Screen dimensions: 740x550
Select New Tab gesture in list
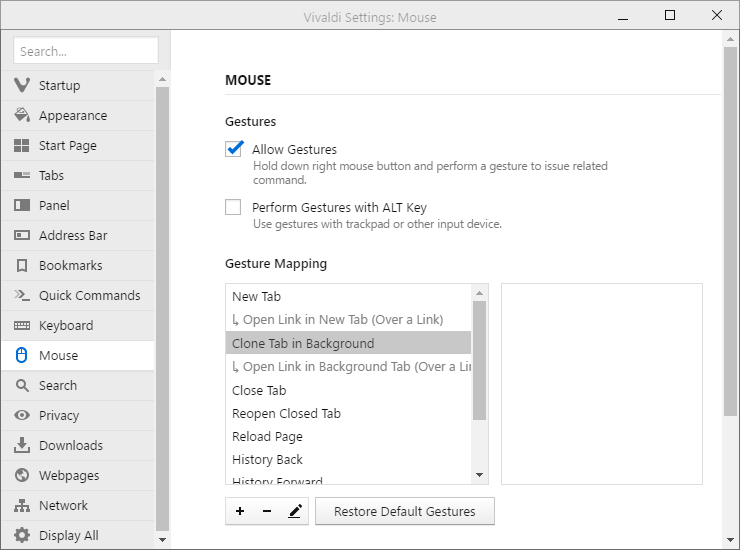[x=348, y=296]
